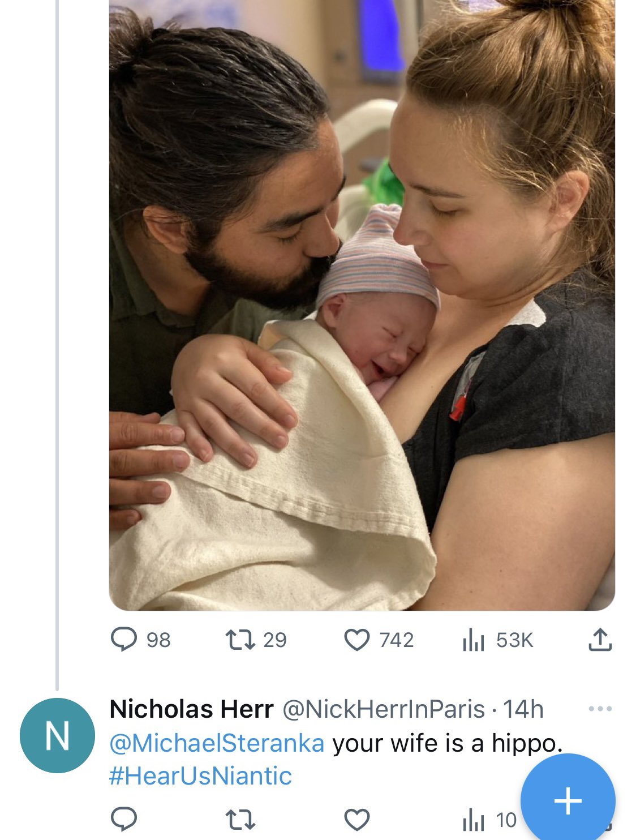
Task: Open the 14h timestamp of the reply
Action: [x=523, y=709]
